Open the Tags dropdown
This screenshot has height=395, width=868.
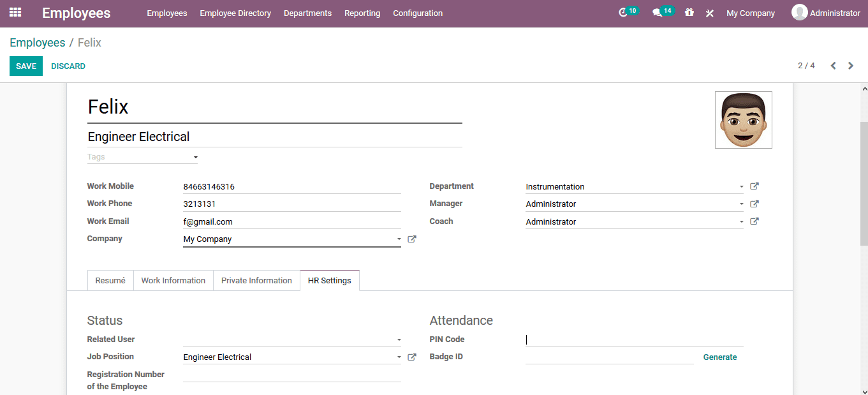click(195, 156)
